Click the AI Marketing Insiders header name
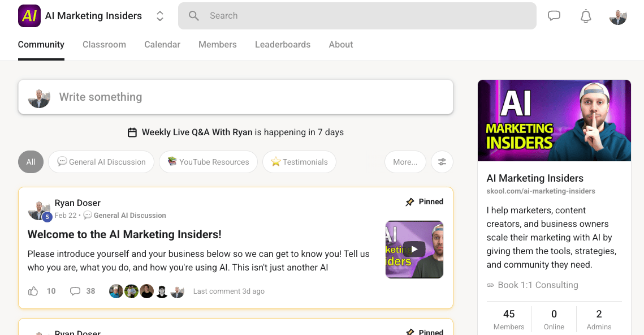The image size is (644, 335). 93,16
